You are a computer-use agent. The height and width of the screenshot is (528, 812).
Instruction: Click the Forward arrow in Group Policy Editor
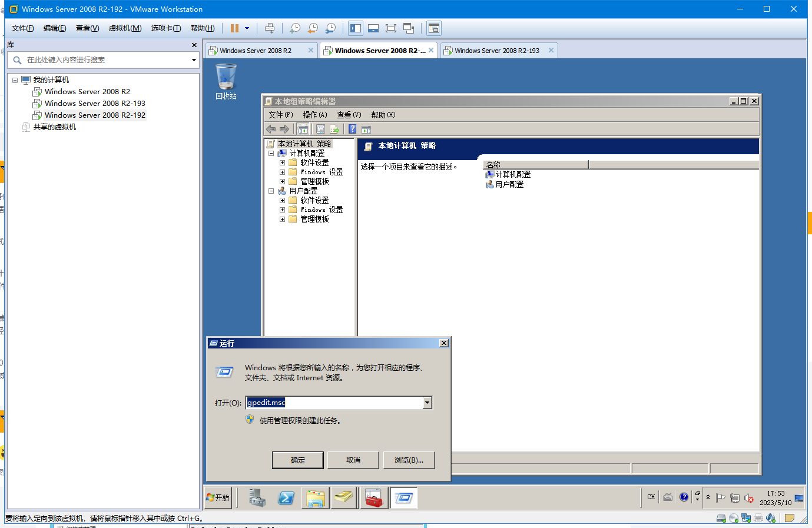pyautogui.click(x=284, y=129)
